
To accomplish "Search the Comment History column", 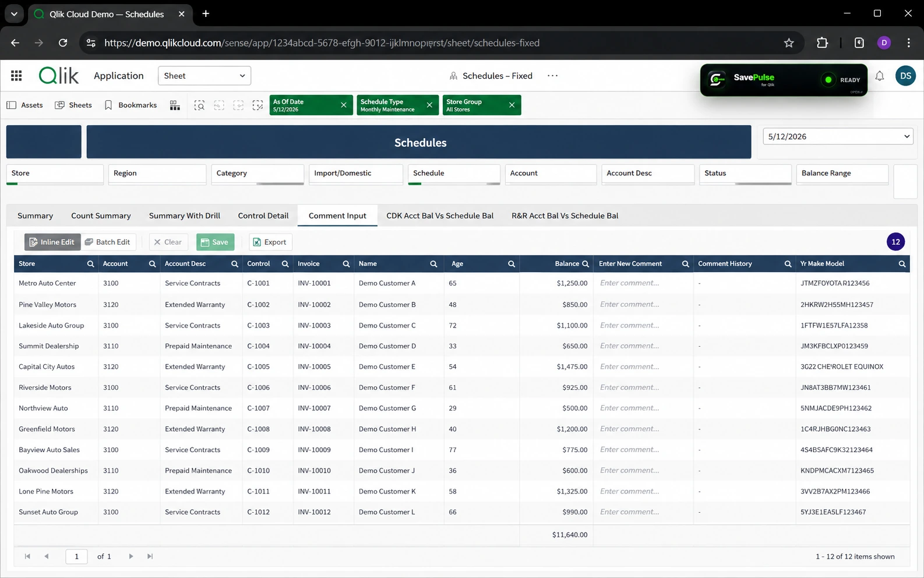I will tap(788, 264).
